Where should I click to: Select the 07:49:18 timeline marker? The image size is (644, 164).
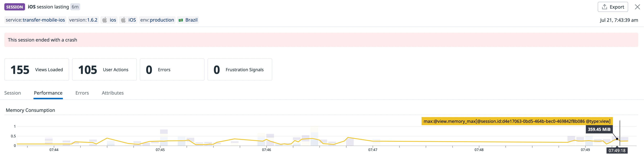click(x=617, y=151)
